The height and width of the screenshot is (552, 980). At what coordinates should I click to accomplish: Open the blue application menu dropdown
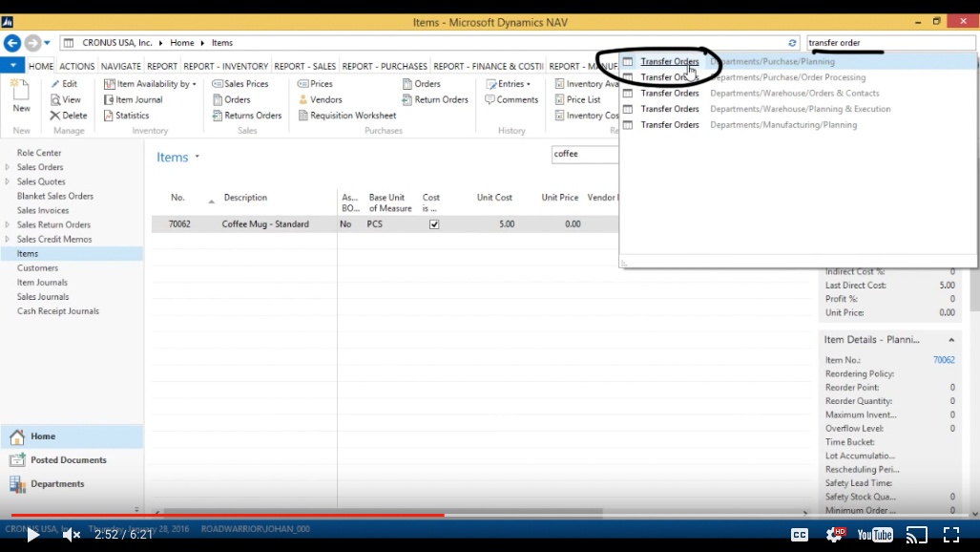[x=12, y=65]
